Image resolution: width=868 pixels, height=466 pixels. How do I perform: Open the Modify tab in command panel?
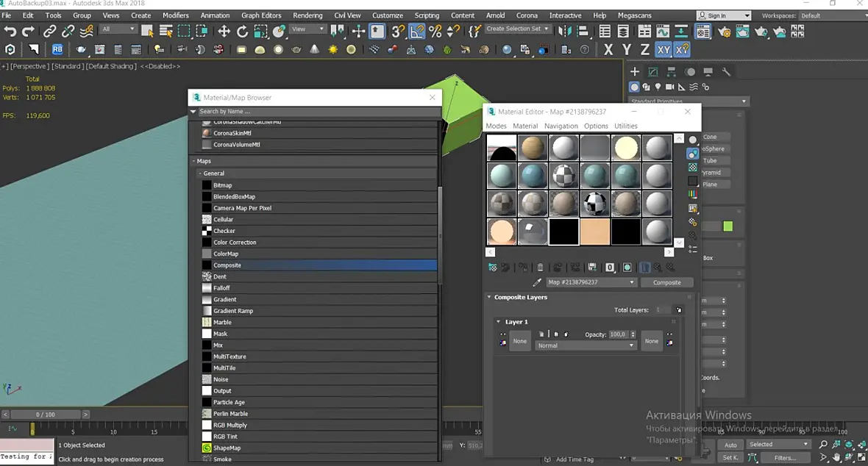[x=653, y=71]
